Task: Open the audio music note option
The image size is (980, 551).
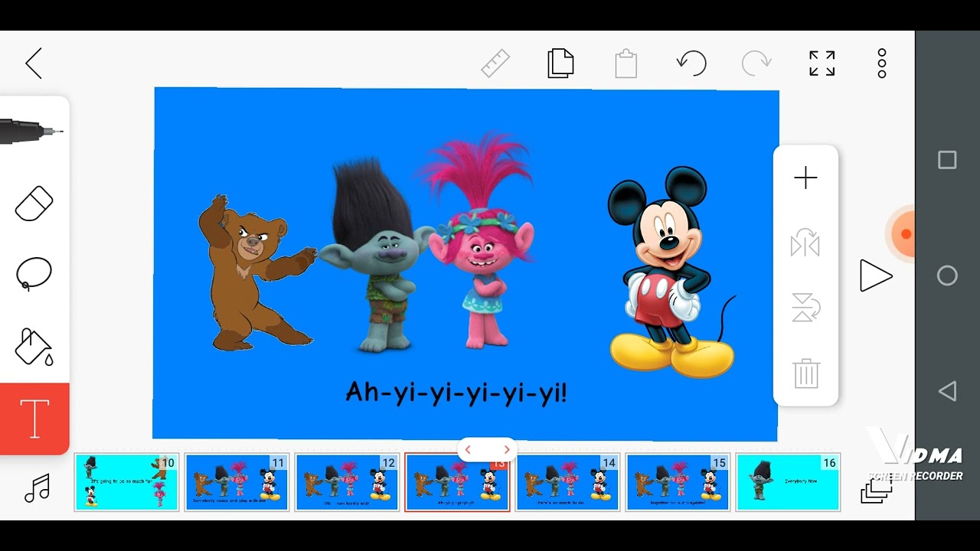Action: click(x=37, y=487)
